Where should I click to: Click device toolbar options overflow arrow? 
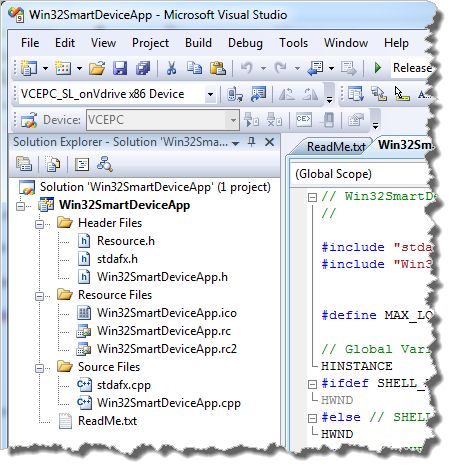click(x=375, y=126)
